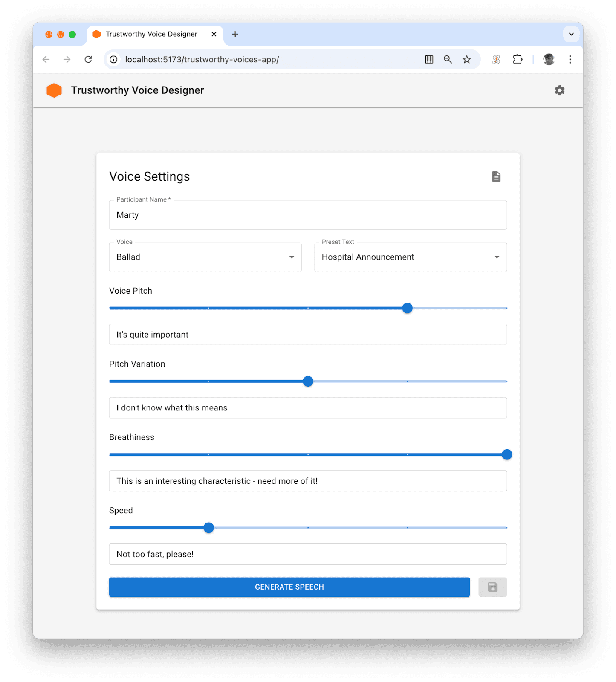Screen dimensions: 616x682
Task: Open the browser extensions puzzle icon
Action: pos(517,60)
